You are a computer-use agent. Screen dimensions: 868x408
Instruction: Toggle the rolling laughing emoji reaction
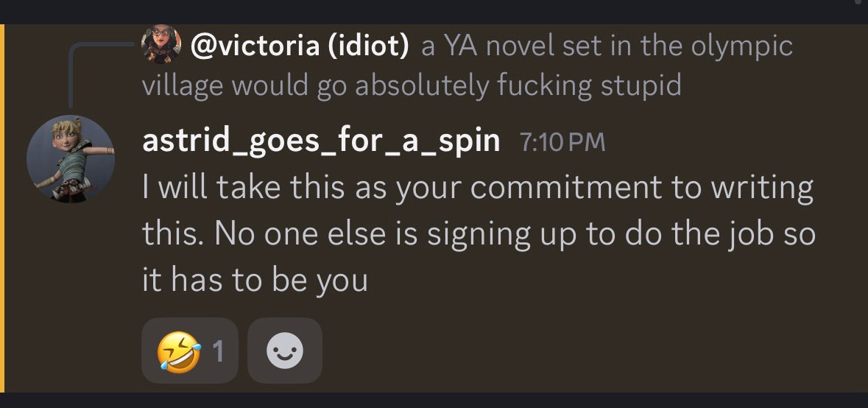click(189, 351)
